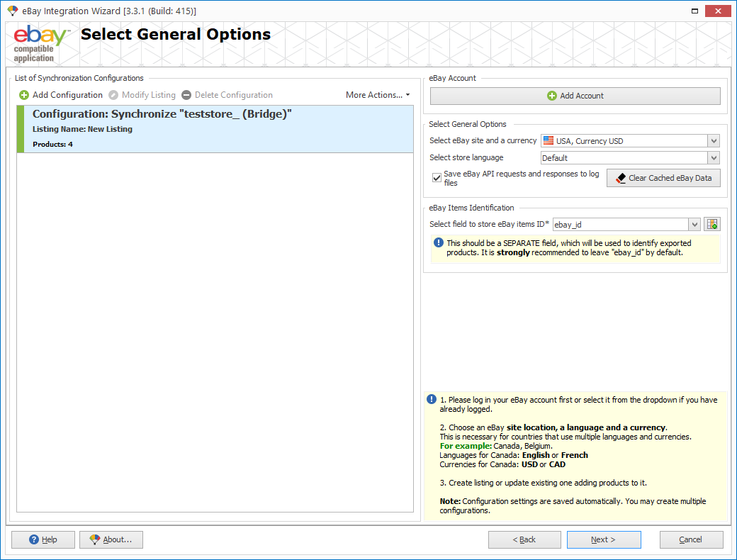Click the Products: 4 text
The image size is (737, 560).
coord(52,145)
